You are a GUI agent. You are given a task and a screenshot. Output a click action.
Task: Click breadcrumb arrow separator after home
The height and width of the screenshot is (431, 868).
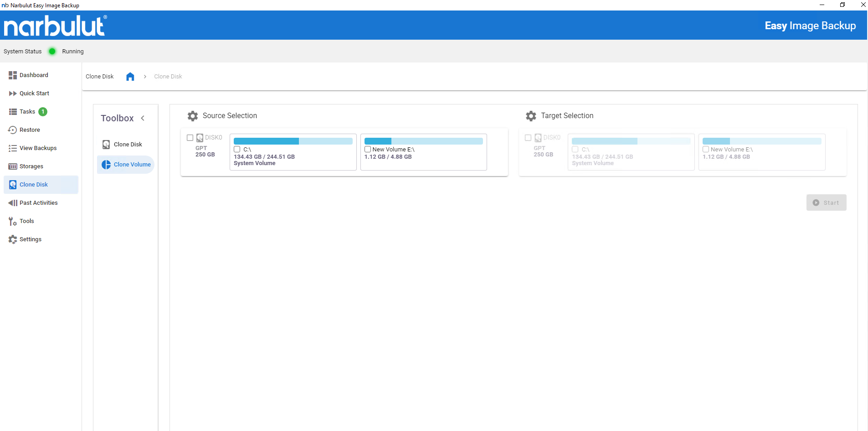[x=145, y=77]
